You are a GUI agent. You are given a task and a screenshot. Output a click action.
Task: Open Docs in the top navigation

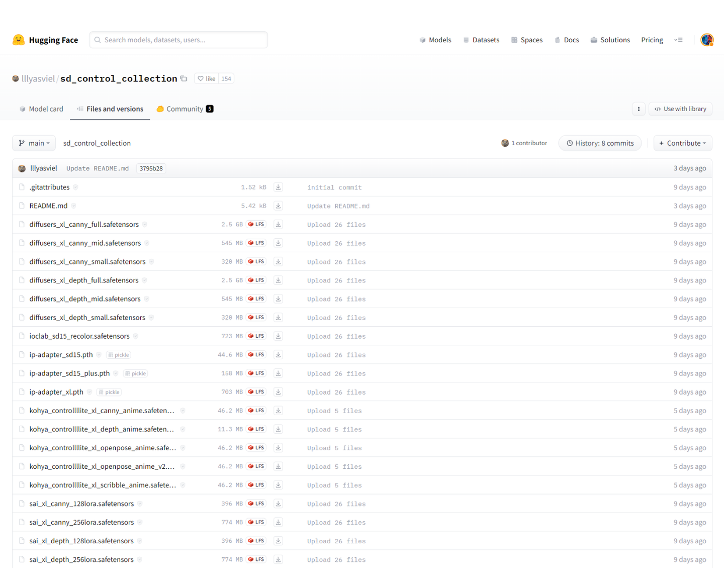pos(567,40)
